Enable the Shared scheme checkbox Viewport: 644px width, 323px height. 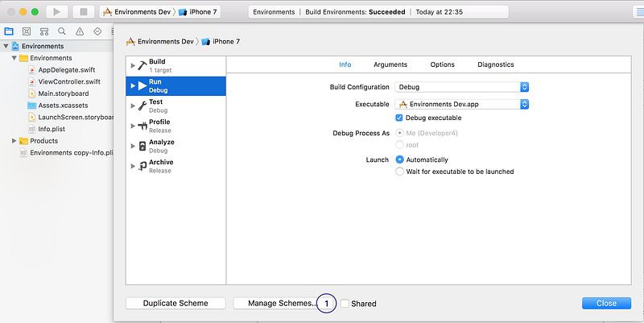345,304
